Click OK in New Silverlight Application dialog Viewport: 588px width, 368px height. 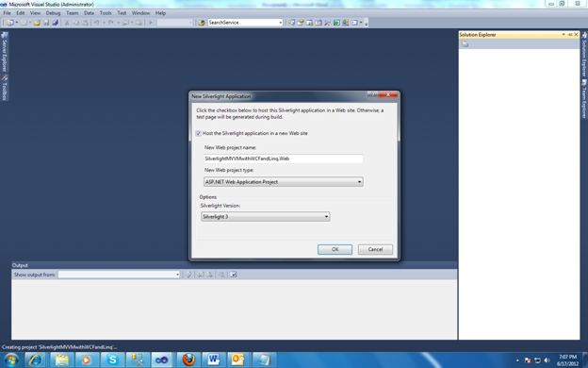coord(335,249)
